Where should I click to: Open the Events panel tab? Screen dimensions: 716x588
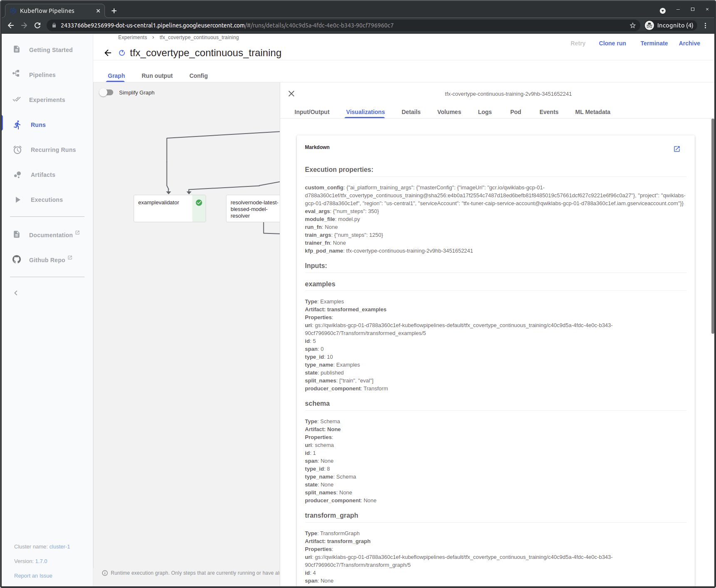coord(549,112)
